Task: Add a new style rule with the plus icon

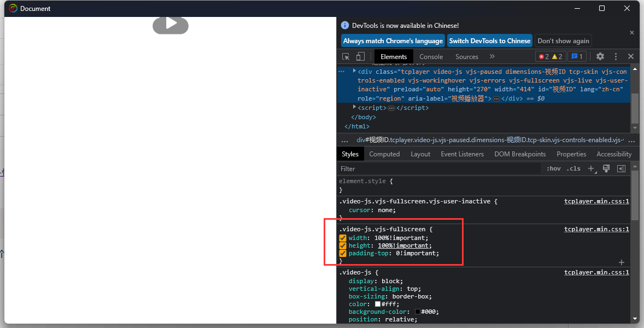Action: click(592, 169)
